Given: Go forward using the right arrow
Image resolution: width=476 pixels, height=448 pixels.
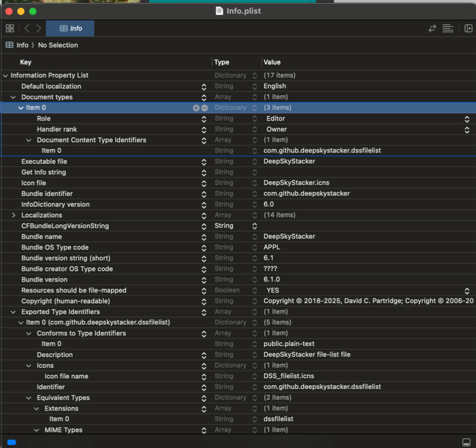Looking at the screenshot, I should [39, 29].
